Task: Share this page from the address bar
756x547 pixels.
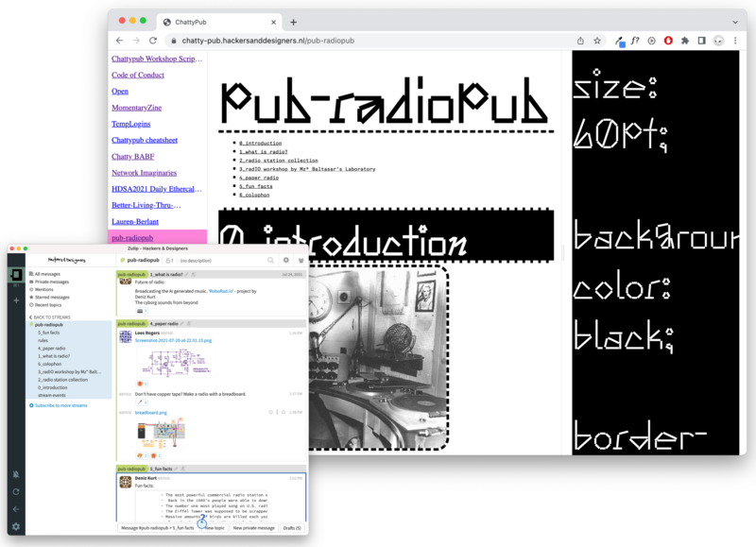Action: [580, 41]
